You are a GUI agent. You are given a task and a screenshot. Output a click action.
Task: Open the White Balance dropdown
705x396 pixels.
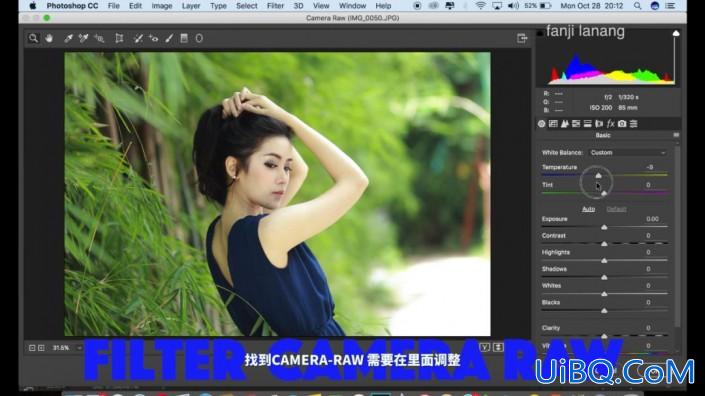pos(628,153)
